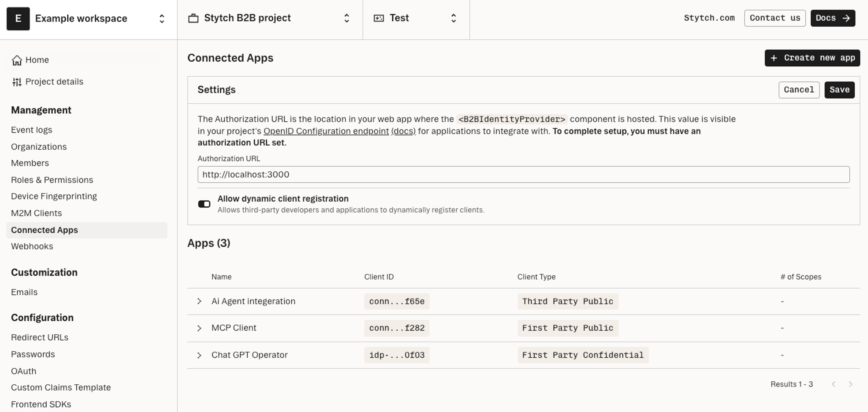Open M2M Clients in sidebar
Viewport: 868px width, 412px height.
pyautogui.click(x=36, y=213)
